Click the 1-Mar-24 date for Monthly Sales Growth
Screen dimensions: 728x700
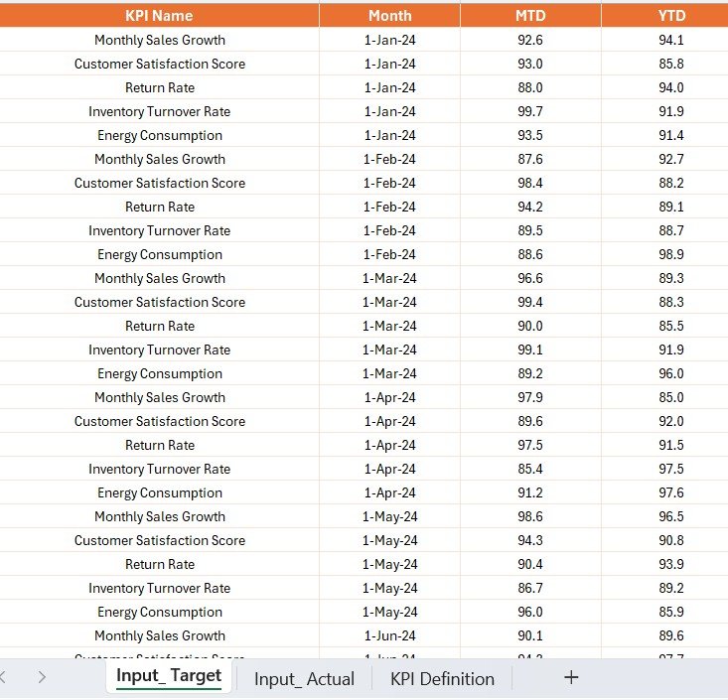pyautogui.click(x=389, y=278)
